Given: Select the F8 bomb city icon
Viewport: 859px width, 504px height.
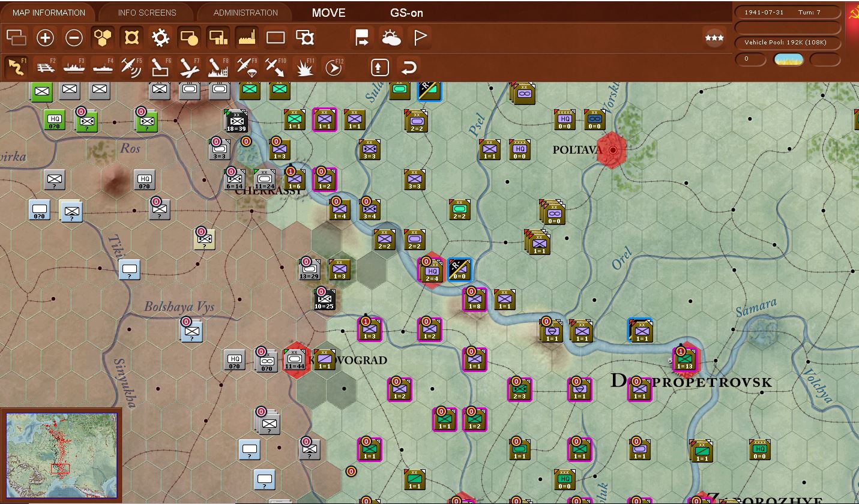Looking at the screenshot, I should click(218, 67).
